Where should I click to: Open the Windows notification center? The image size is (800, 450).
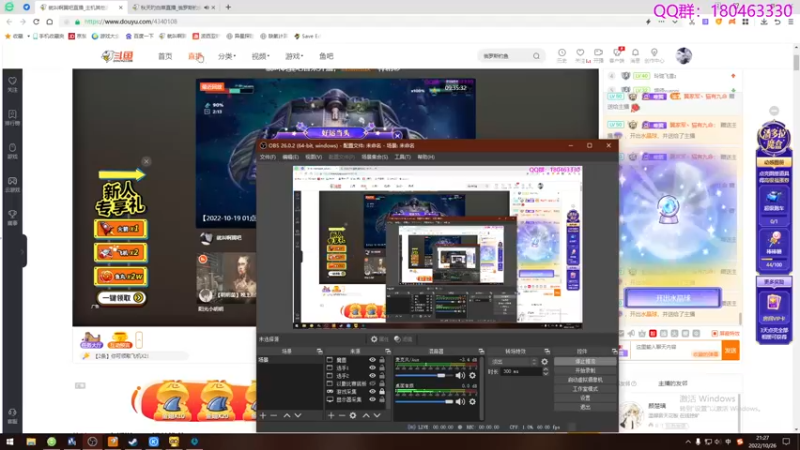[786, 441]
